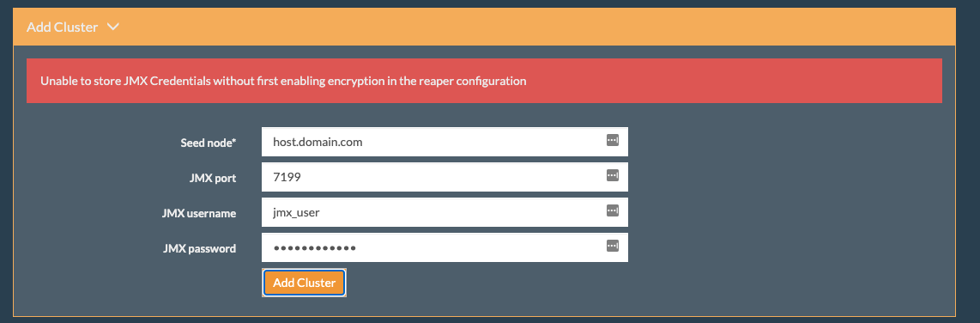980x323 pixels.
Task: Click the Add Cluster header title text
Action: (x=62, y=27)
